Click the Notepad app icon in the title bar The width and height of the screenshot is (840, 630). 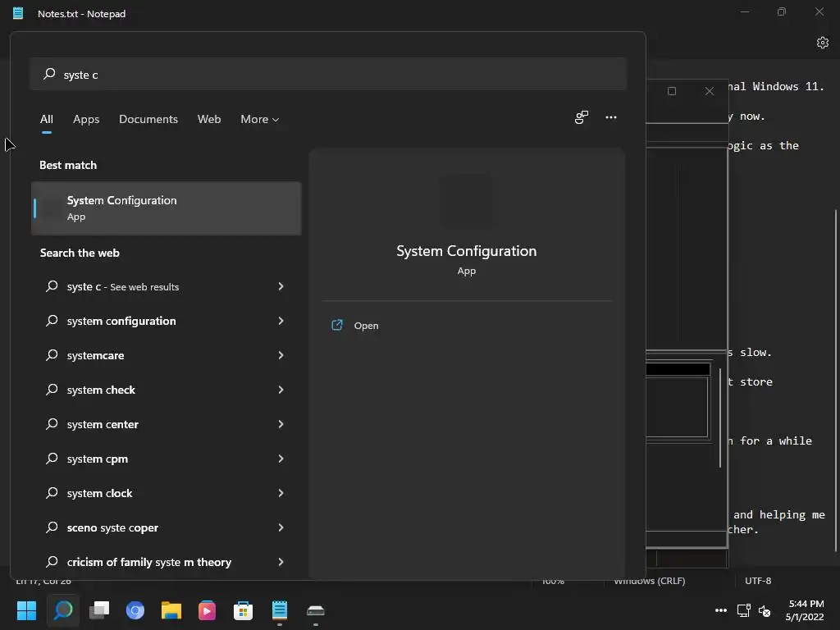[x=18, y=13]
